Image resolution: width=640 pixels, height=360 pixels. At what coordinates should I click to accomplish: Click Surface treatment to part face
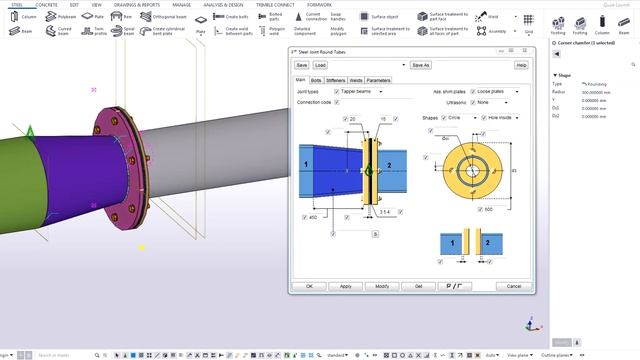(442, 17)
